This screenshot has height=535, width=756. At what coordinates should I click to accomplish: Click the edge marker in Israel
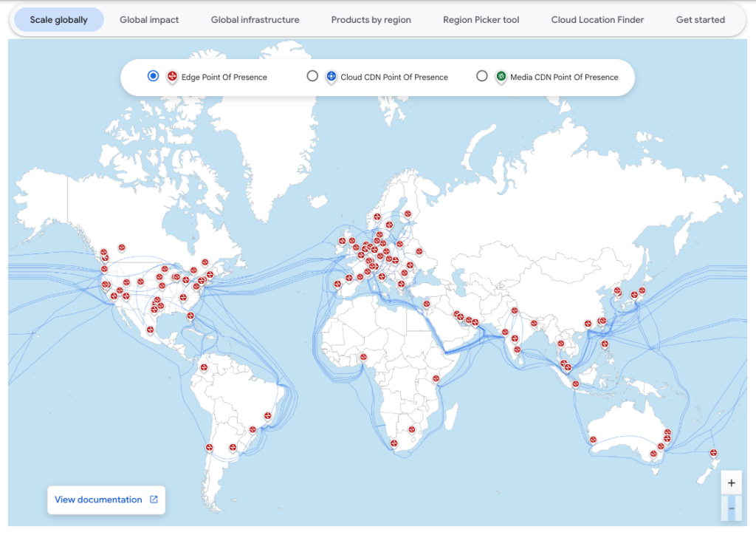(427, 304)
